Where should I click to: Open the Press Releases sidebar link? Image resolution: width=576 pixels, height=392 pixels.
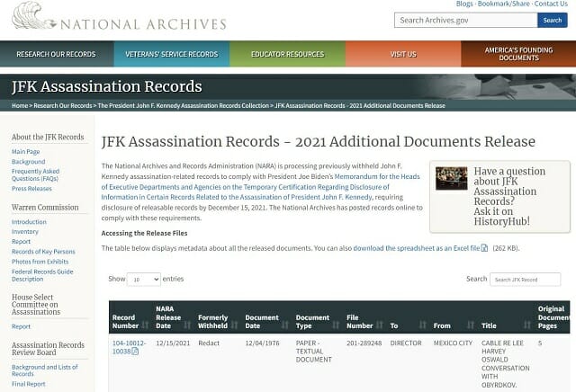pos(31,189)
